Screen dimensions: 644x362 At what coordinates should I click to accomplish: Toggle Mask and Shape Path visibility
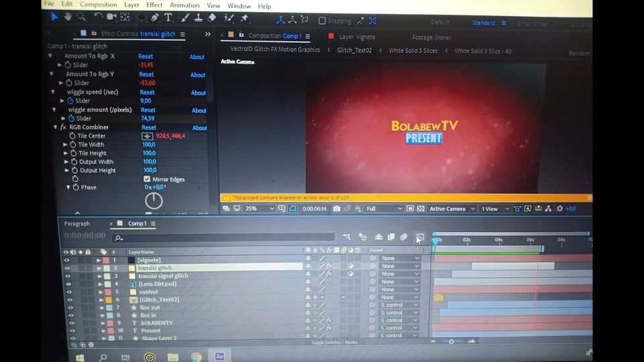click(x=292, y=209)
